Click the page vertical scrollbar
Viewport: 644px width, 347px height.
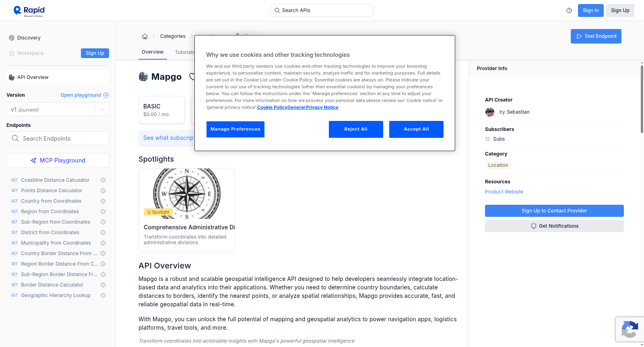(642, 99)
